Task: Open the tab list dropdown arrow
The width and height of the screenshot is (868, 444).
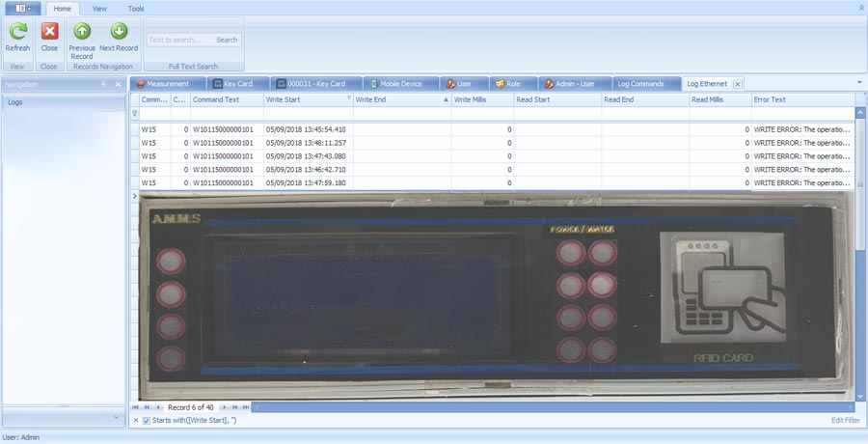Action: tap(859, 83)
